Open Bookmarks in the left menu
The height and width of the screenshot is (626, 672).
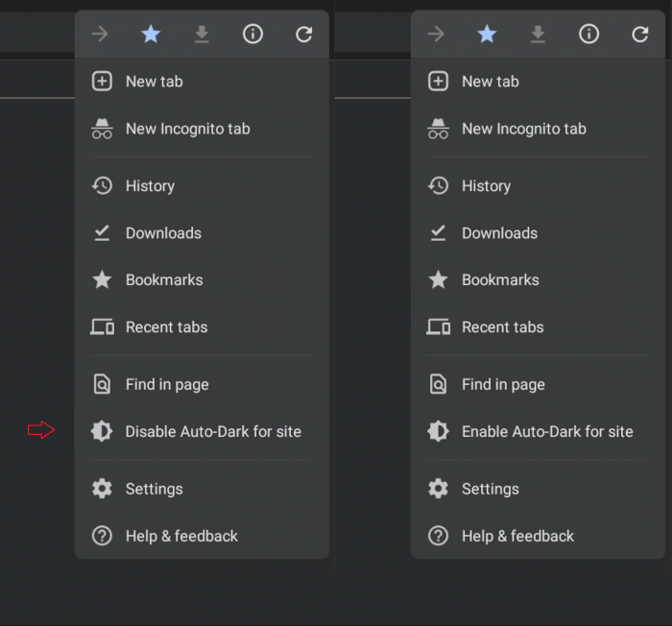(163, 280)
